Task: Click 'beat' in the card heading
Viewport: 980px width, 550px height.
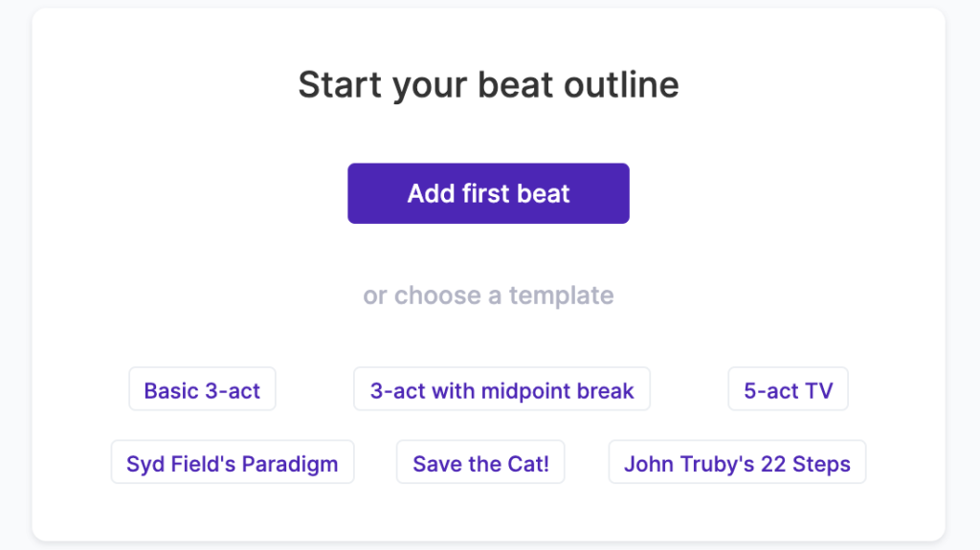Action: pos(516,84)
